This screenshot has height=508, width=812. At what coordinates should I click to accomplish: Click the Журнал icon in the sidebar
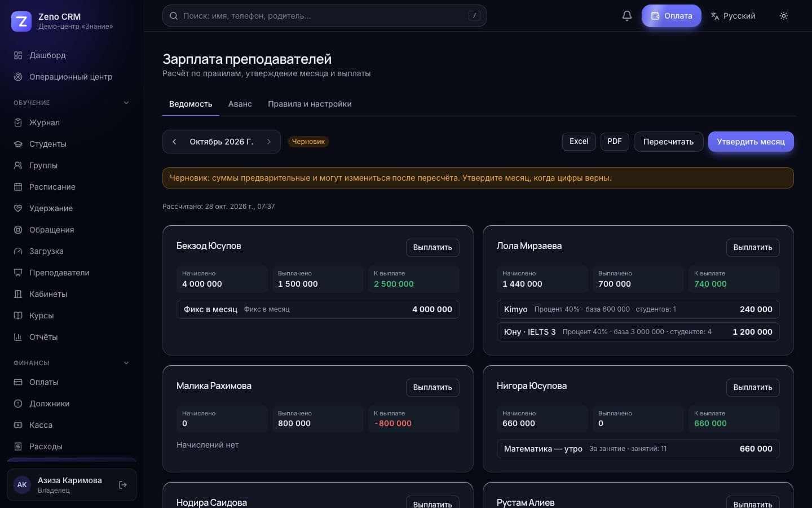pyautogui.click(x=18, y=122)
